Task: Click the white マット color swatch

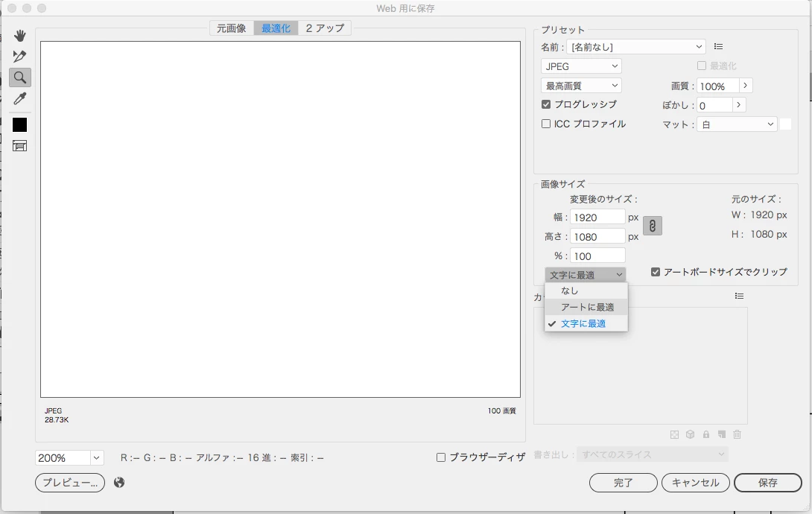Action: click(786, 124)
